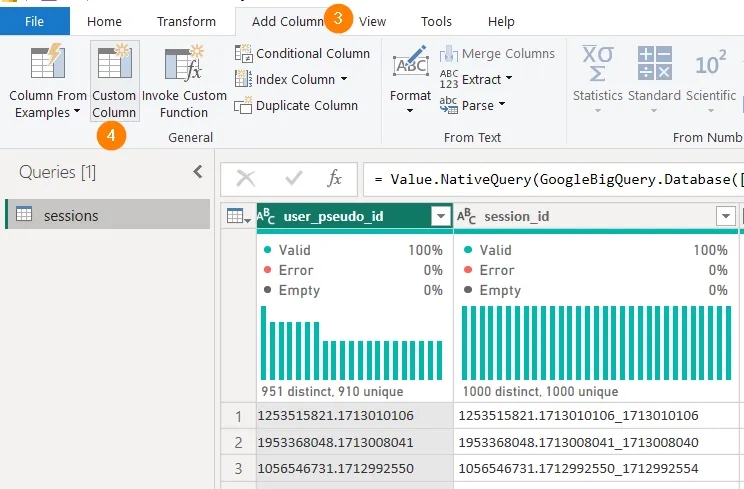Click the Custom Column button
This screenshot has width=744, height=489.
click(114, 81)
